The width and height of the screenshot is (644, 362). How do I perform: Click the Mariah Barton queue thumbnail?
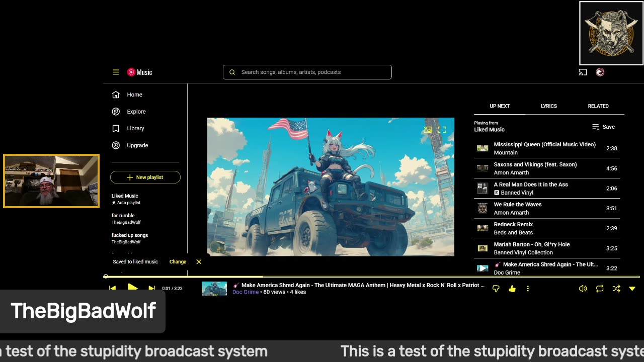point(482,248)
